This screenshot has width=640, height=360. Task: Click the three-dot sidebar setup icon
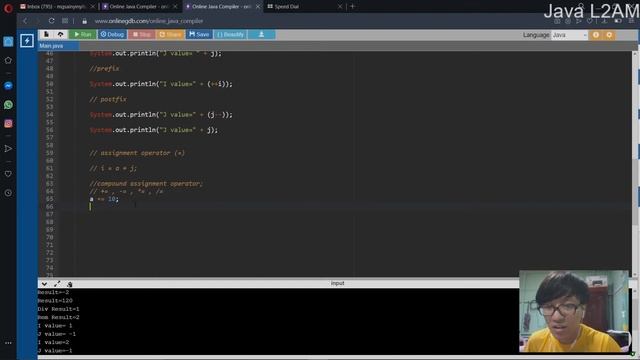click(x=8, y=343)
